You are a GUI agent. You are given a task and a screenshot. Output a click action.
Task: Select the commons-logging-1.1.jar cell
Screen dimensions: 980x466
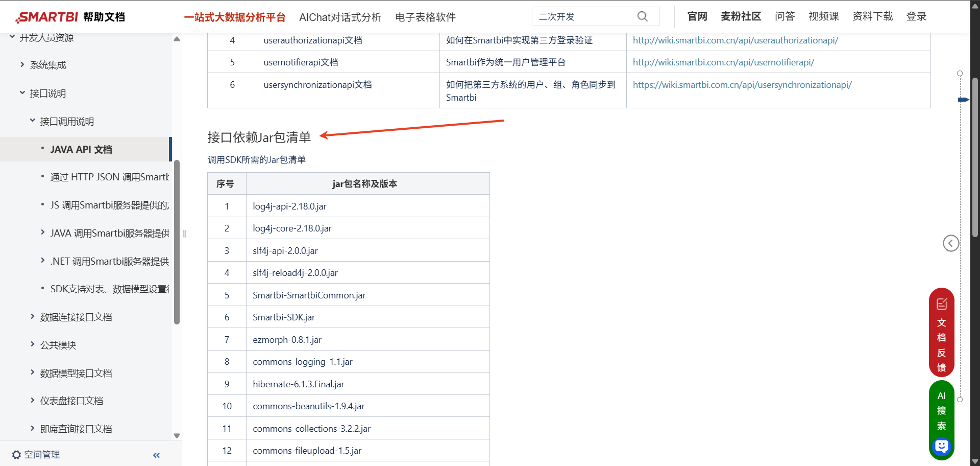[x=367, y=362]
